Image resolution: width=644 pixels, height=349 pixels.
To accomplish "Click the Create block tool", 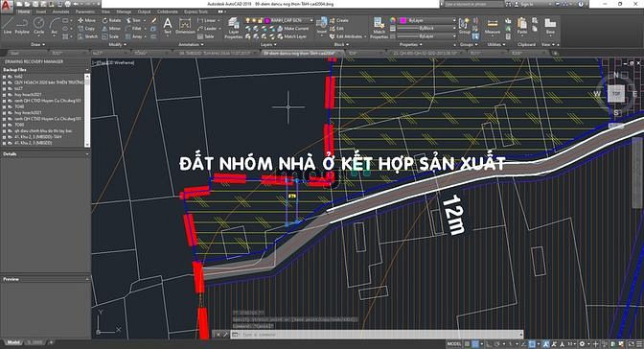I will (x=339, y=20).
